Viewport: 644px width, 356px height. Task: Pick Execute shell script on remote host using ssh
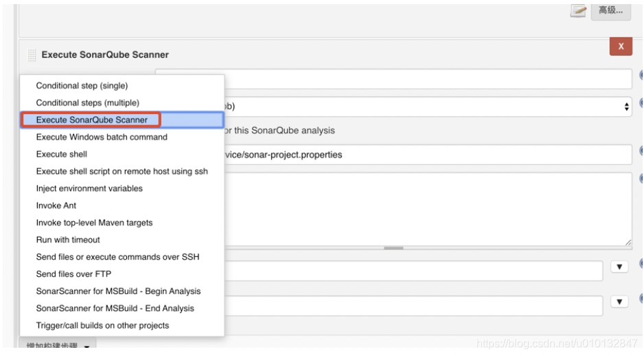point(122,171)
